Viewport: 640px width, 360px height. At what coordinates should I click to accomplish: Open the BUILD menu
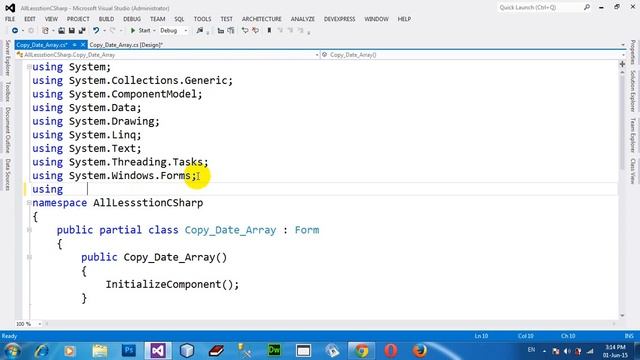107,19
